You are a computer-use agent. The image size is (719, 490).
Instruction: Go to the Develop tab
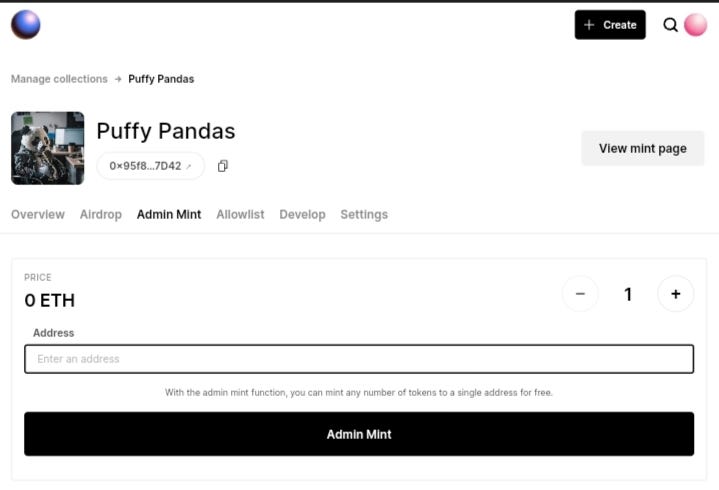(x=302, y=214)
